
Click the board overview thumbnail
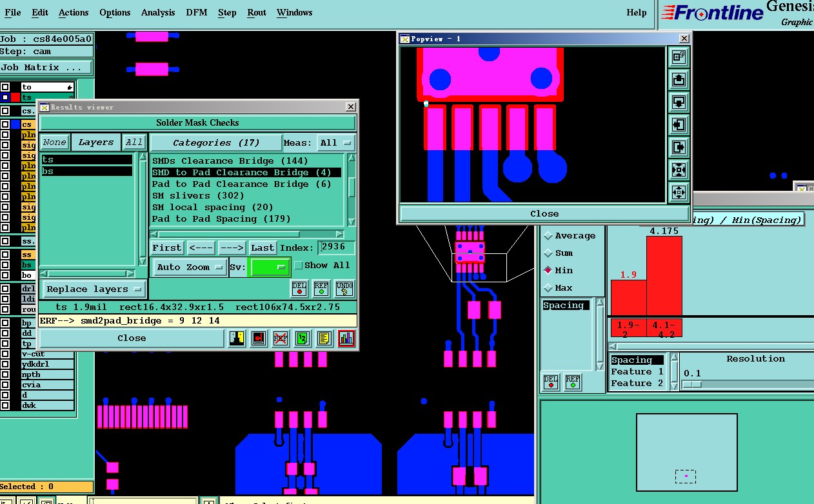686,454
